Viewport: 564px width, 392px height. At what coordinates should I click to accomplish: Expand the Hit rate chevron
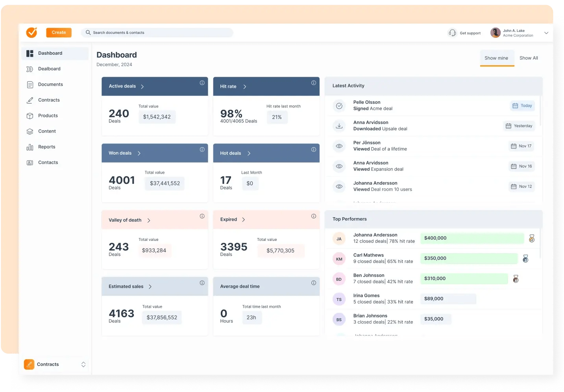tap(245, 87)
